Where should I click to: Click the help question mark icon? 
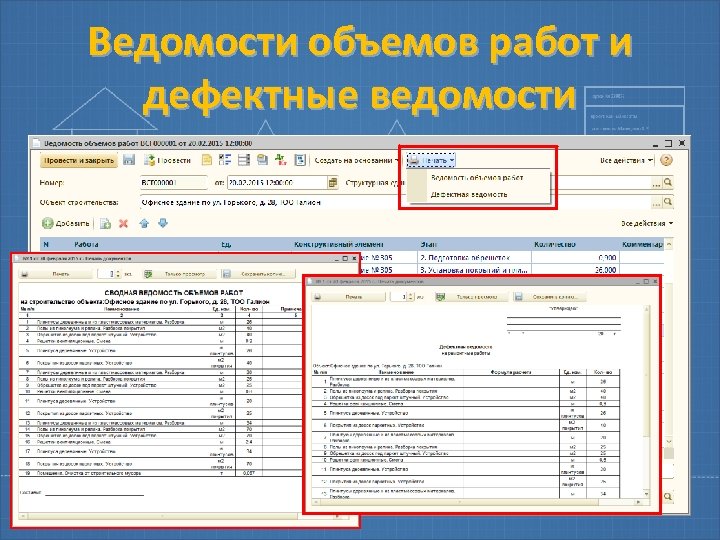(666, 160)
